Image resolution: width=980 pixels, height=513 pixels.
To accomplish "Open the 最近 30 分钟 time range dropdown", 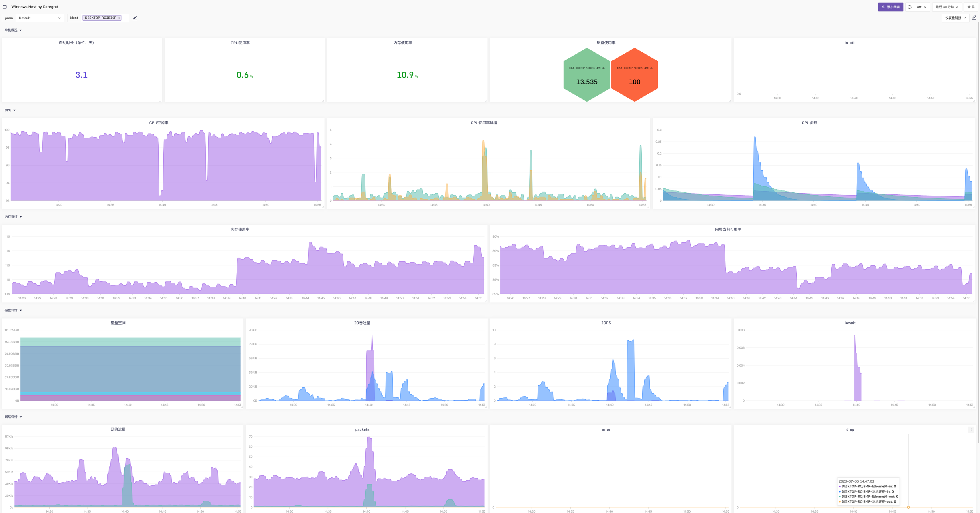I will point(946,7).
